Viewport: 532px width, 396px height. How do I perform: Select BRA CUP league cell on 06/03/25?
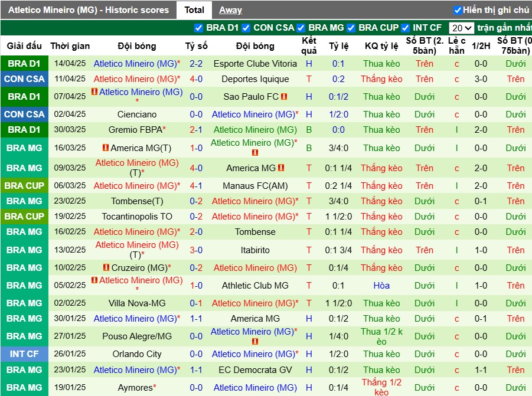(24, 186)
